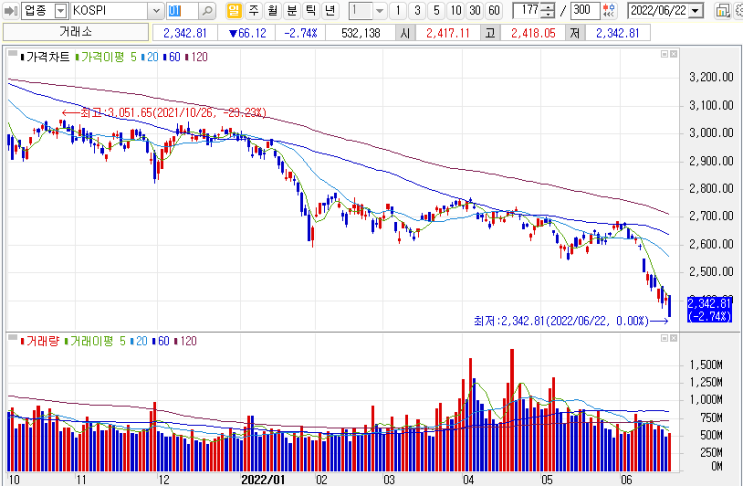The height and width of the screenshot is (486, 743).
Task: Expand the KOSPI index combo box
Action: pyautogui.click(x=156, y=10)
